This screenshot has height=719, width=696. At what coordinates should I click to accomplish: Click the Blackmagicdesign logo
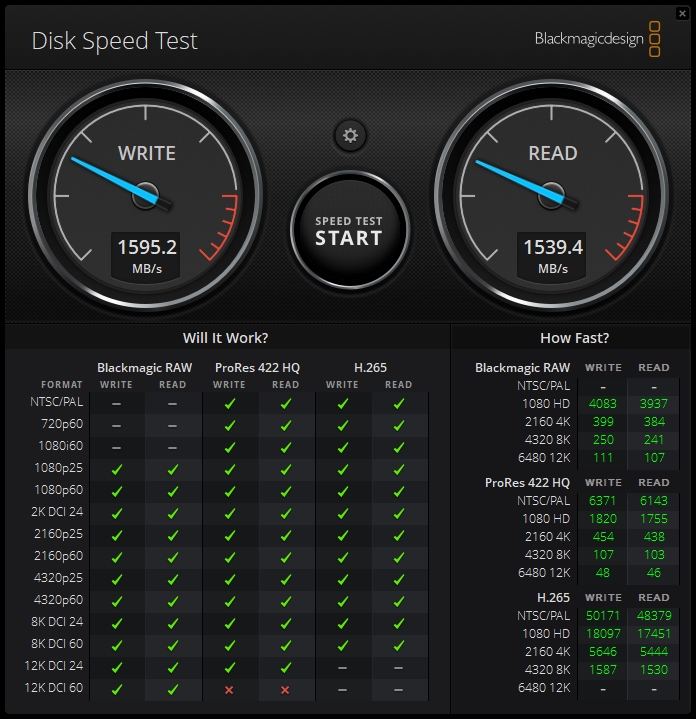click(597, 39)
